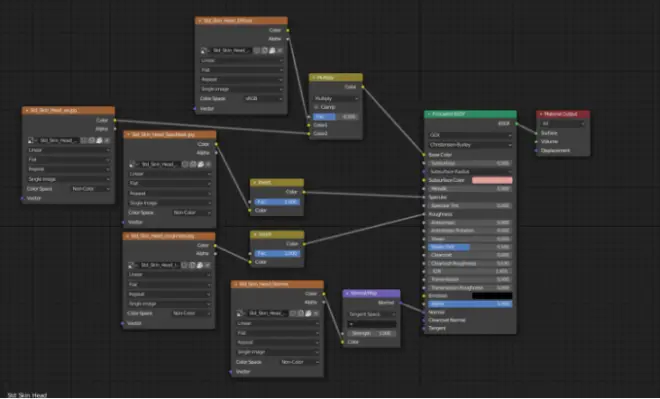660x399 pixels.
Task: Open GGX distribution dropdown in Principled BSDF
Action: click(x=470, y=135)
